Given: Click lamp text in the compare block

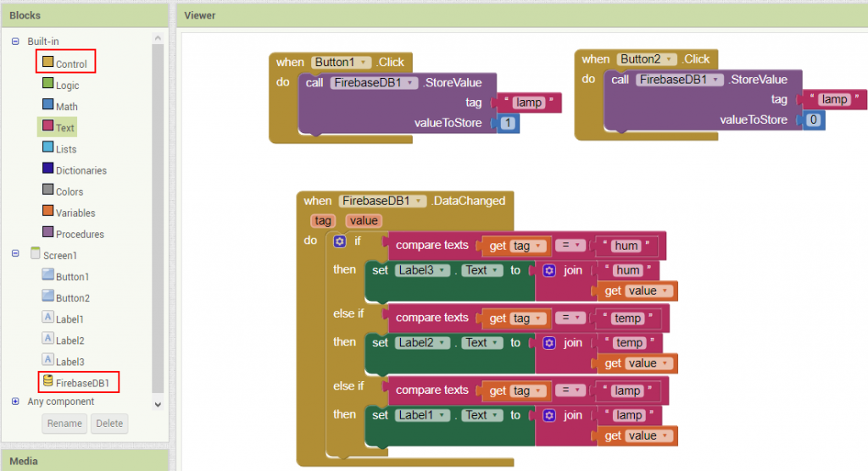Looking at the screenshot, I should [x=628, y=391].
